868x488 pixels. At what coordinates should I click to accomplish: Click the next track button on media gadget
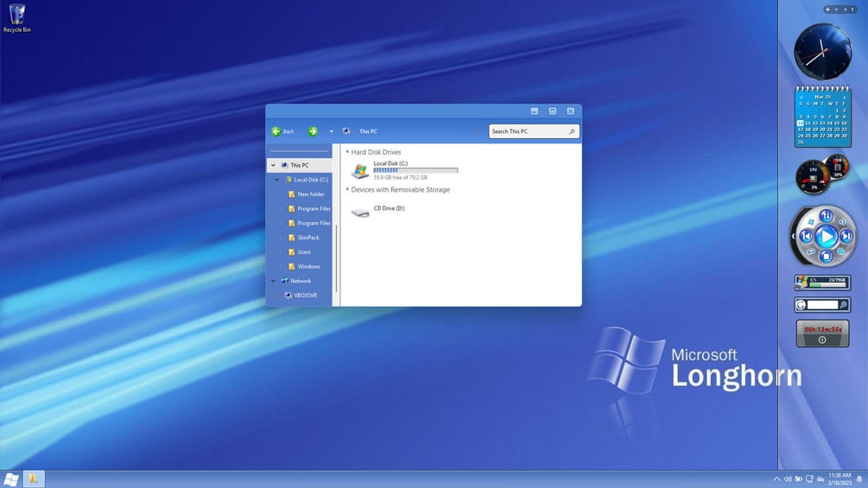point(846,237)
